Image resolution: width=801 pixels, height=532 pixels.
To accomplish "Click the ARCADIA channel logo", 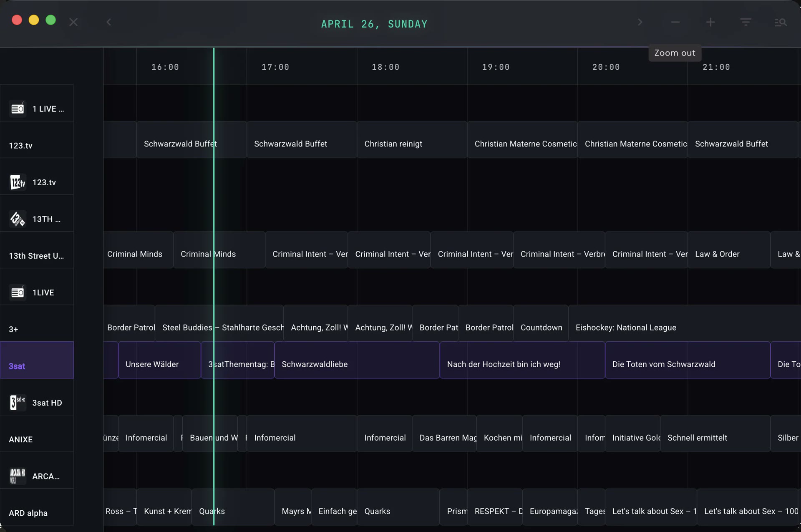I will pos(18,476).
